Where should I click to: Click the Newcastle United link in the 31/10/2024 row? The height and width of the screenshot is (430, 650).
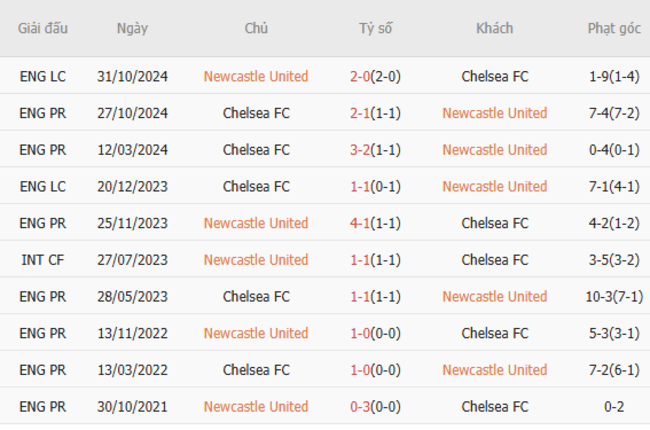coord(256,76)
